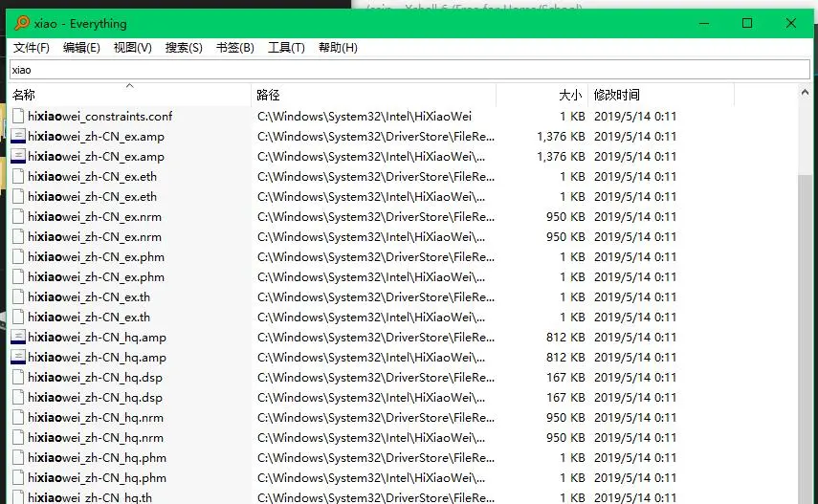This screenshot has width=818, height=504.
Task: Click icon of hixiaowei_zh-CN_ex.phm in Intel\HiXiaoWei row
Action: point(18,276)
